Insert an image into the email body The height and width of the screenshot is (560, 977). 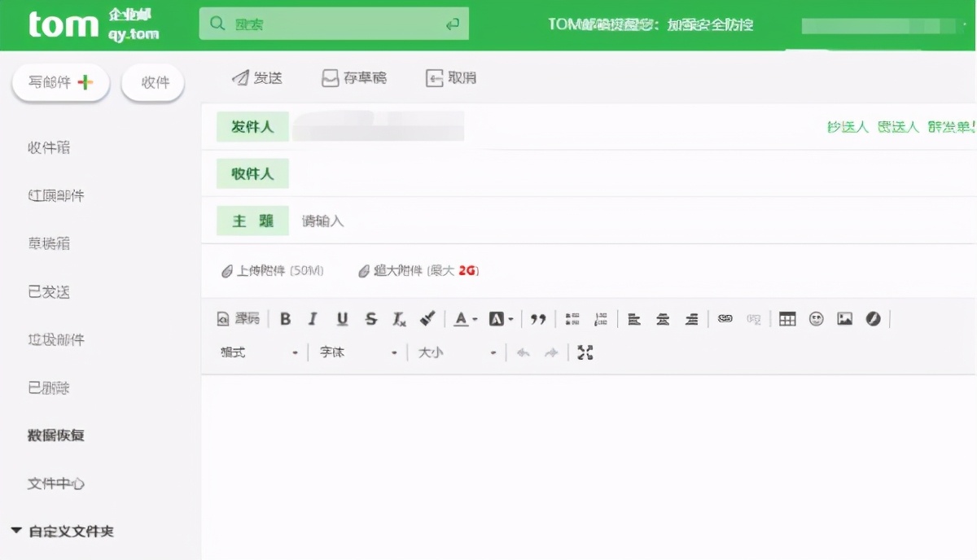tap(845, 318)
